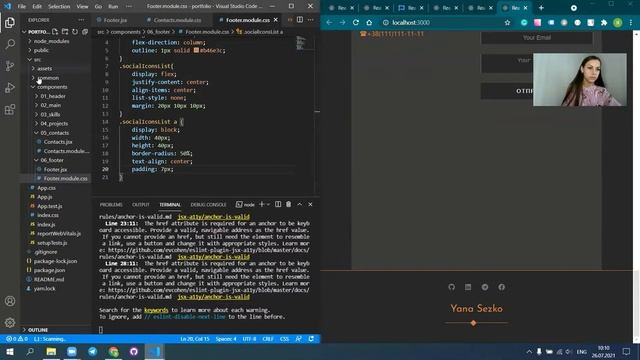This screenshot has height=360, width=640.
Task: Expand the public folder
Action: pos(41,50)
